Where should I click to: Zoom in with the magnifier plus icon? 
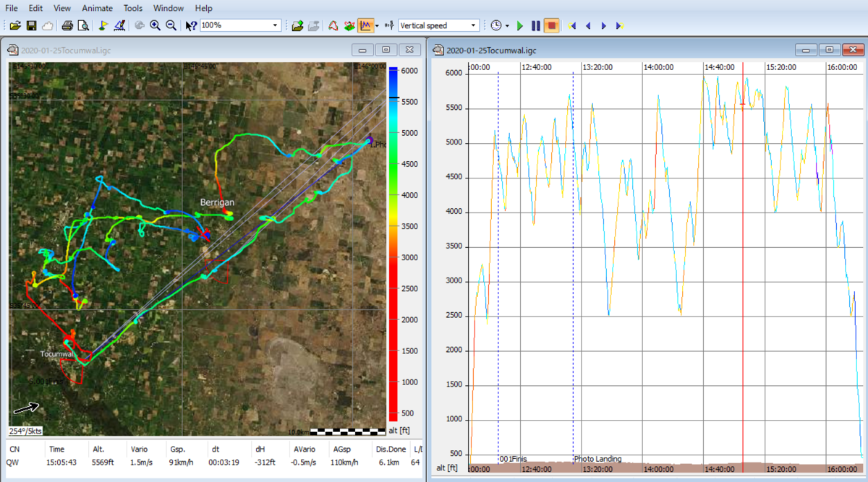155,25
